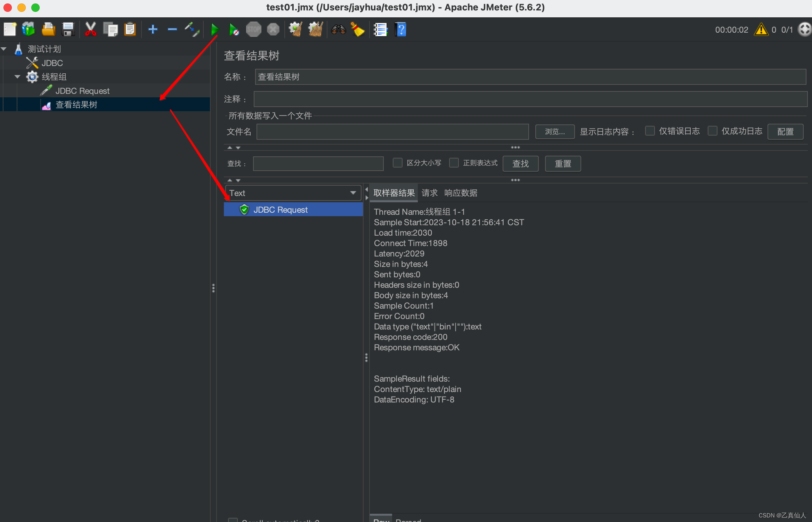Switch to 响应数据 tab
Viewport: 812px width, 522px height.
click(461, 193)
